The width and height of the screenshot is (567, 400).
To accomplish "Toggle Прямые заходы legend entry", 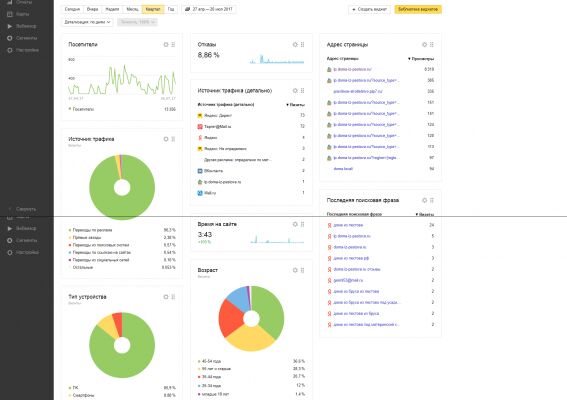I will click(x=85, y=238).
